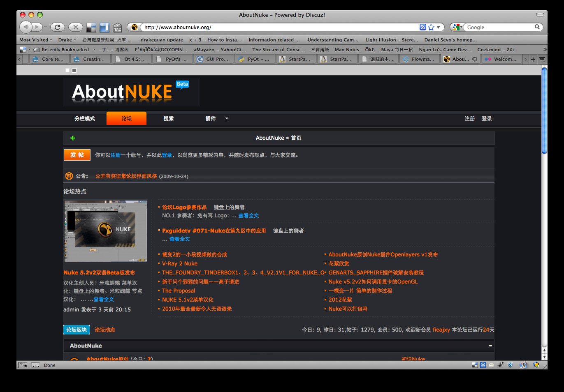Open the Google search engine picker
564x392 pixels.
pos(457,27)
